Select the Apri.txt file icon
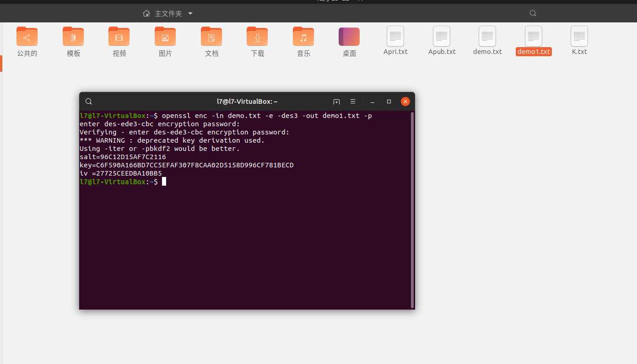This screenshot has height=364, width=637. pyautogui.click(x=395, y=36)
